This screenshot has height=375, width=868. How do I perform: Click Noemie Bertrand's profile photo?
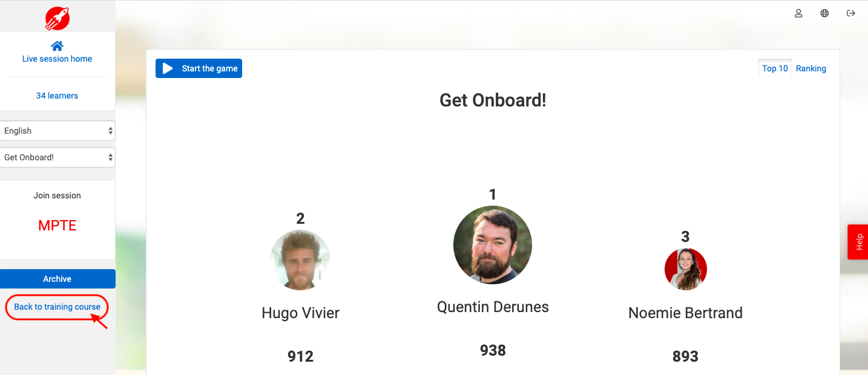686,269
